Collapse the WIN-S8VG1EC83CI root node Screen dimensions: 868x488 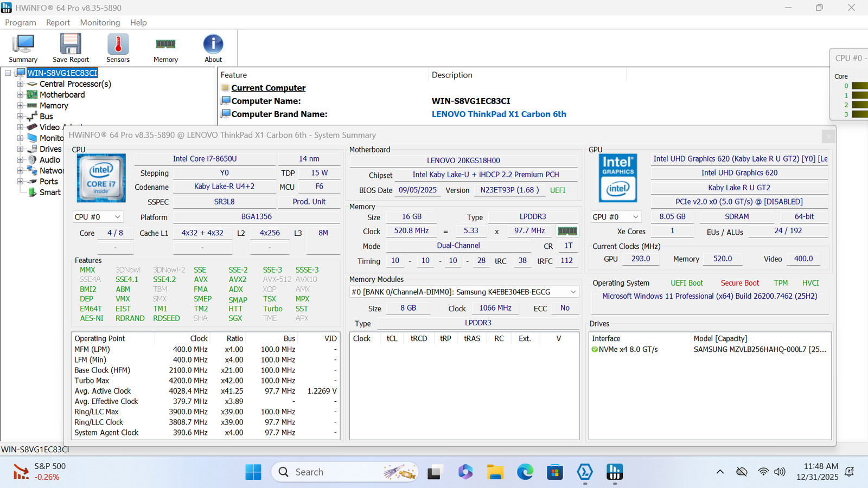click(8, 73)
